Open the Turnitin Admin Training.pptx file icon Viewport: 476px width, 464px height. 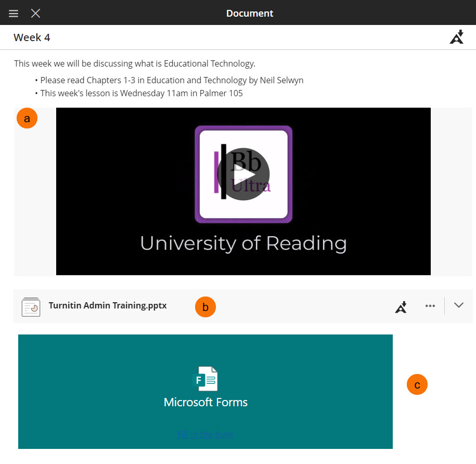[x=31, y=307]
